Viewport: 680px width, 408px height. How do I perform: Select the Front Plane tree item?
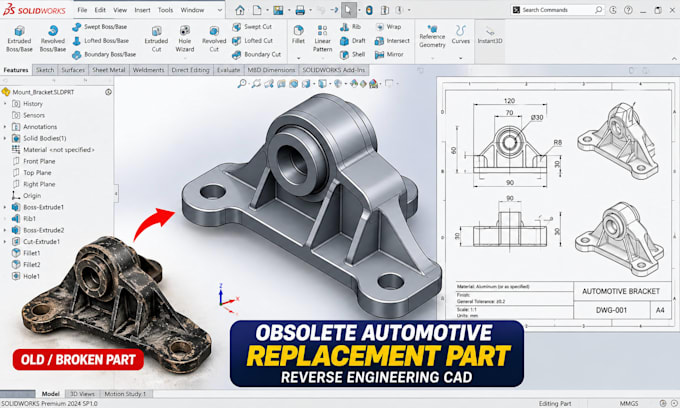[x=39, y=161]
